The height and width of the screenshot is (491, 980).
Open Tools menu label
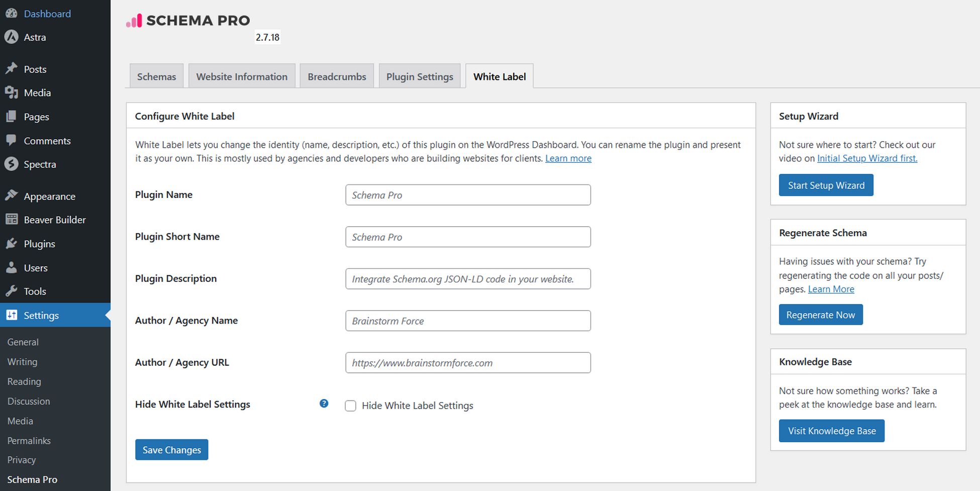click(35, 291)
